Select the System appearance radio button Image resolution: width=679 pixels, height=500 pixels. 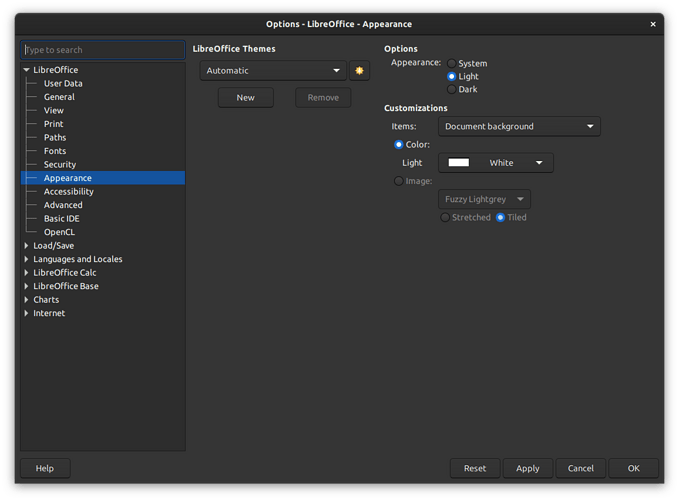(451, 64)
